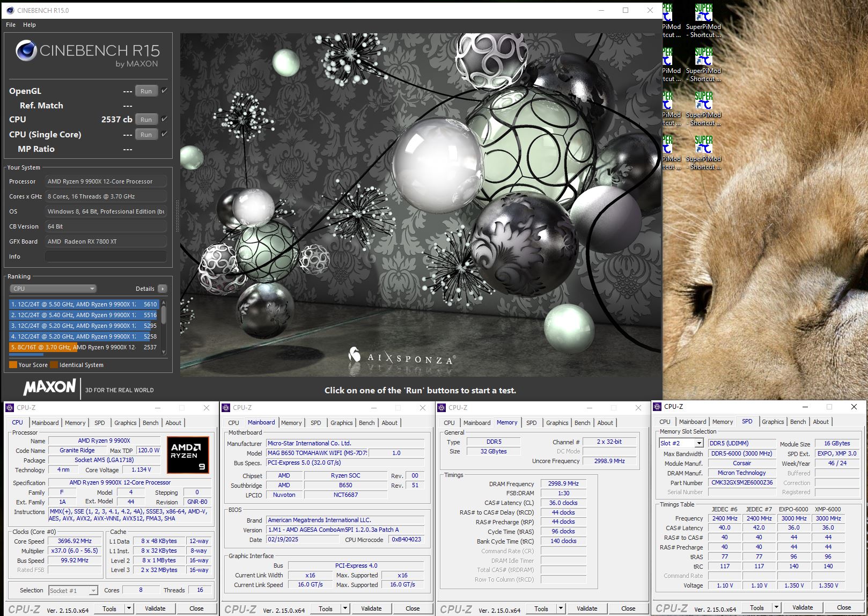Click Validate in the first CPU-Z window
The width and height of the screenshot is (868, 616).
point(155,608)
